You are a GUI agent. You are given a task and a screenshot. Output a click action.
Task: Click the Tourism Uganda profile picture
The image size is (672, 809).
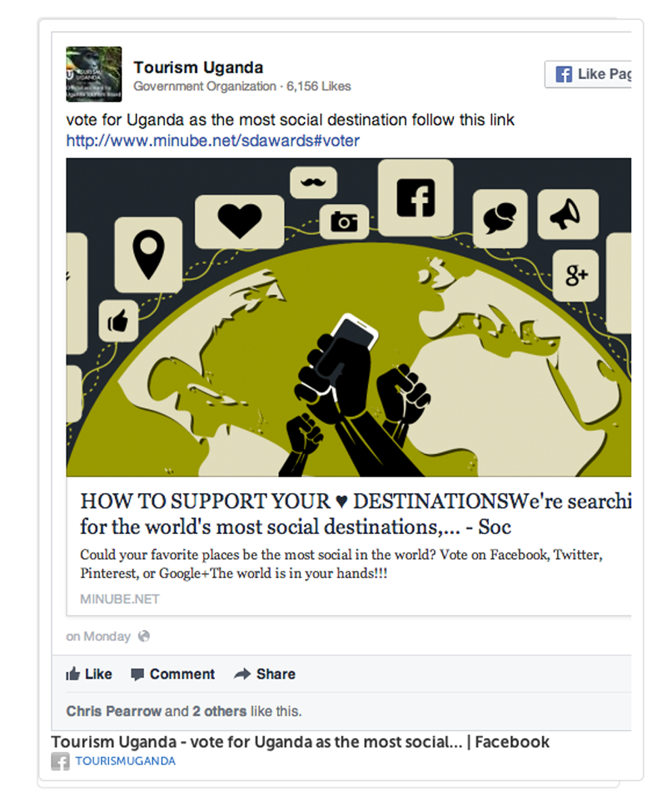coord(94,74)
